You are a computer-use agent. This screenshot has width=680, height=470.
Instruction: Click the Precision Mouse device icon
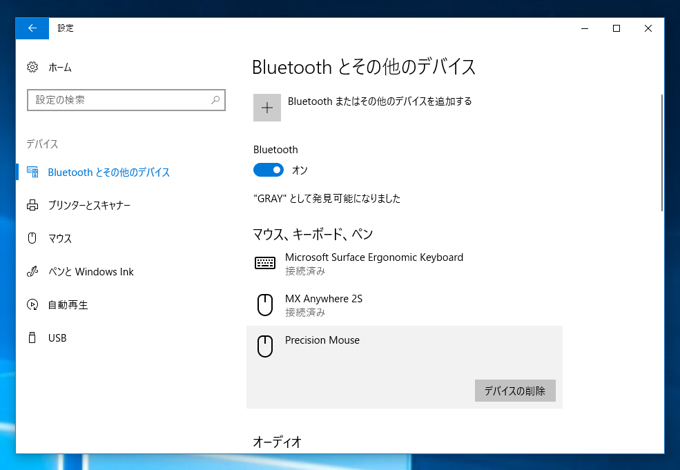[x=265, y=346]
